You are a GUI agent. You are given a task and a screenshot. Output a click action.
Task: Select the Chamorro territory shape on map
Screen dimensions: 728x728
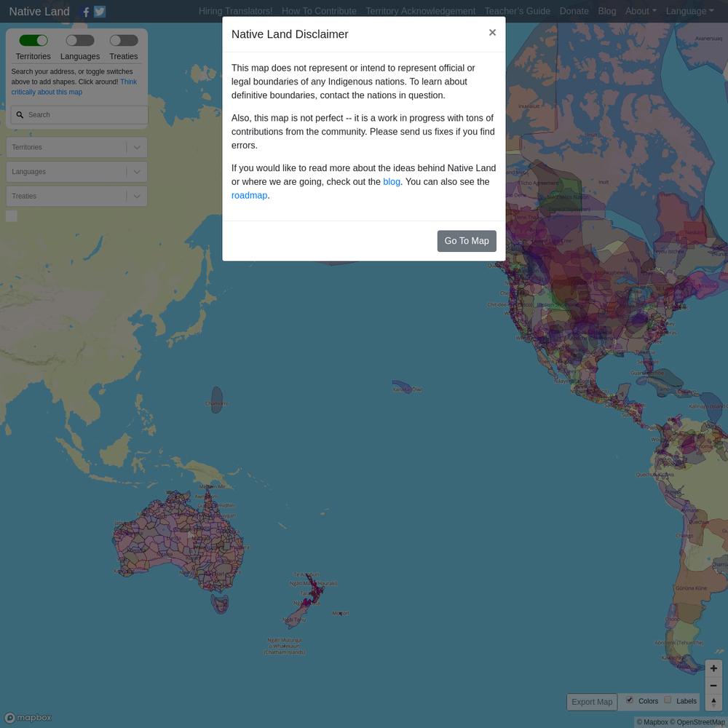point(217,399)
